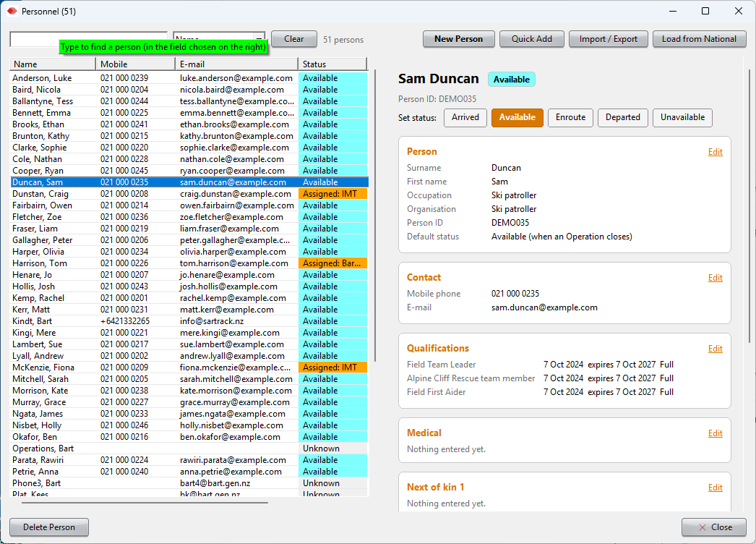Click the red Personnel app icon in title bar
Viewport: 756px width, 544px height.
[12, 11]
